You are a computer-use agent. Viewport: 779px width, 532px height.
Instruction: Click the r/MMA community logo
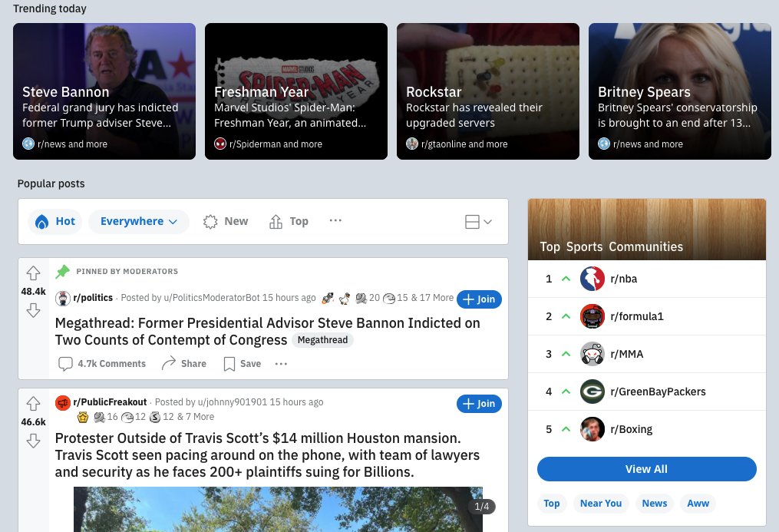593,354
